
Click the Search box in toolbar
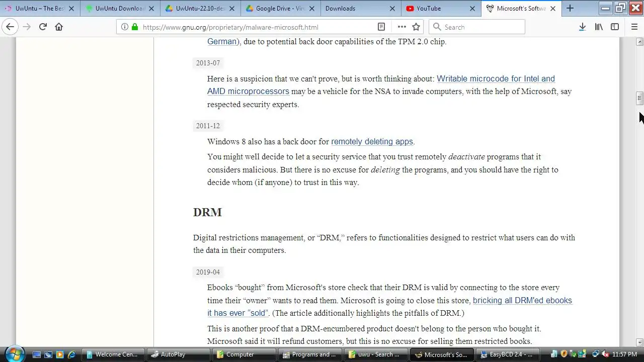click(x=477, y=27)
